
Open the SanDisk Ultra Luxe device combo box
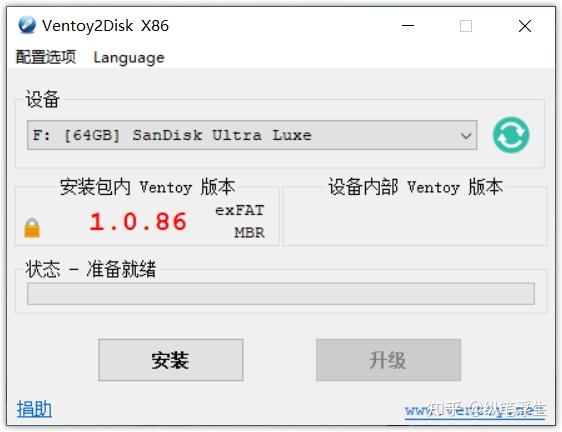pos(252,135)
